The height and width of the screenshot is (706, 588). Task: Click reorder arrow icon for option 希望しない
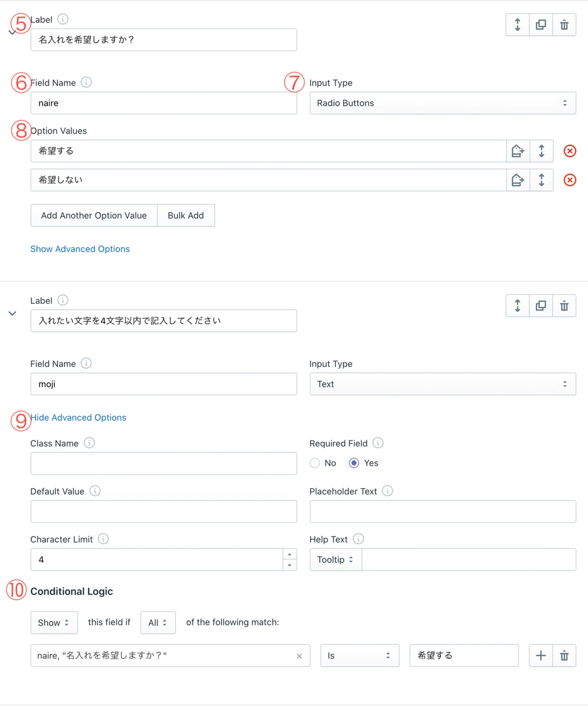(x=541, y=180)
